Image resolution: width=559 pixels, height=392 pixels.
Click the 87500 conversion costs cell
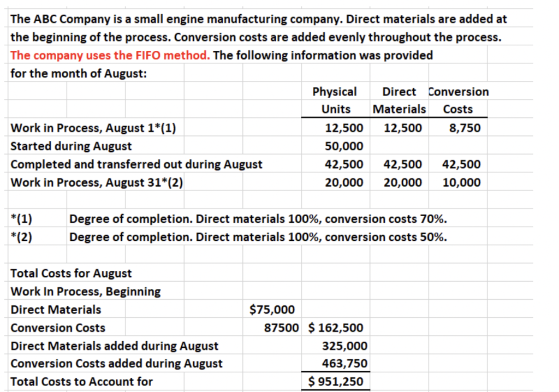pyautogui.click(x=281, y=328)
